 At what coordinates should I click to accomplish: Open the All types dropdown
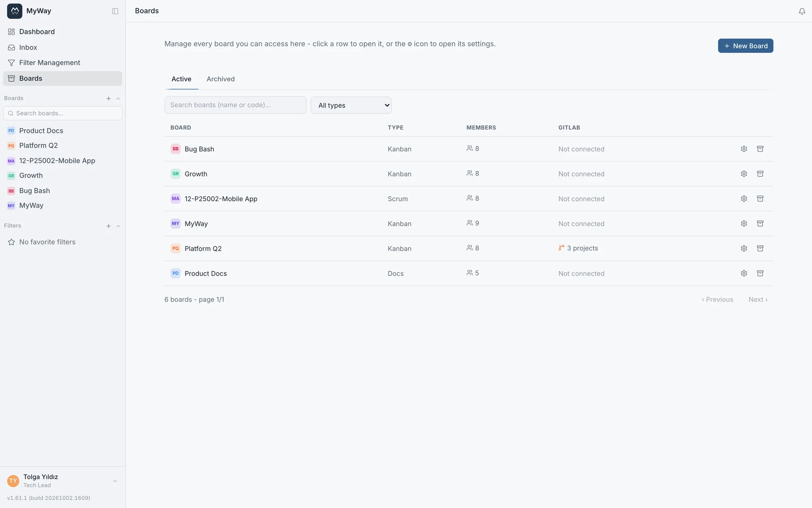[351, 105]
